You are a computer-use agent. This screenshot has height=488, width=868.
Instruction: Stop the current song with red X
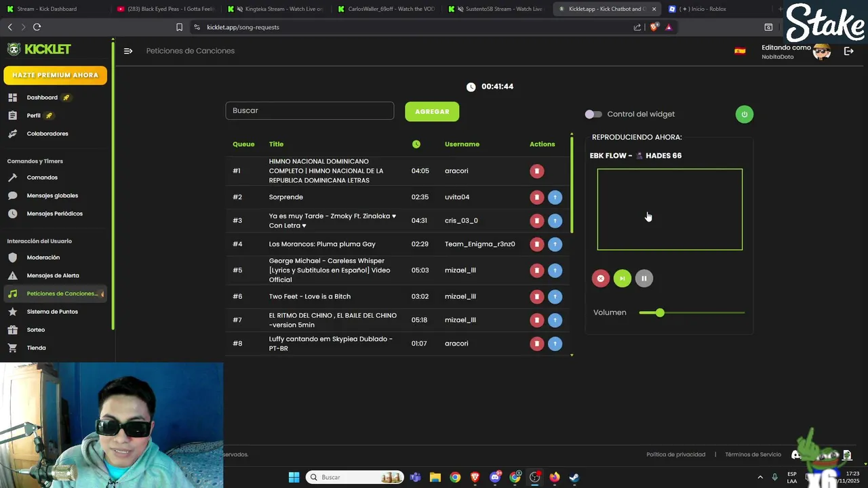(x=600, y=279)
